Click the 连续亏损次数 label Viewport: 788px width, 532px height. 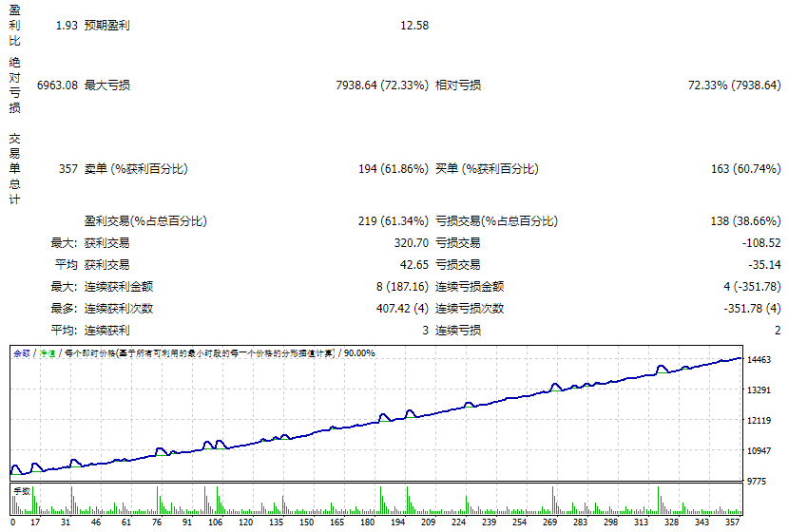(x=470, y=309)
